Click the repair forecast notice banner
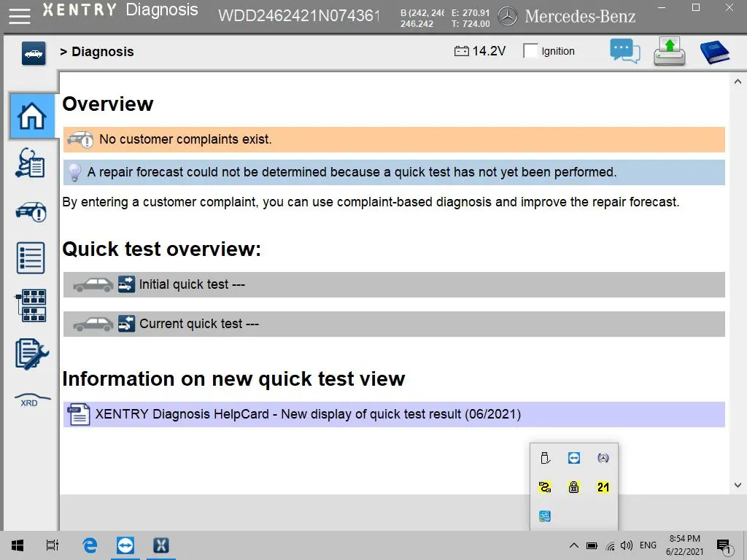Image resolution: width=747 pixels, height=560 pixels. [x=394, y=172]
